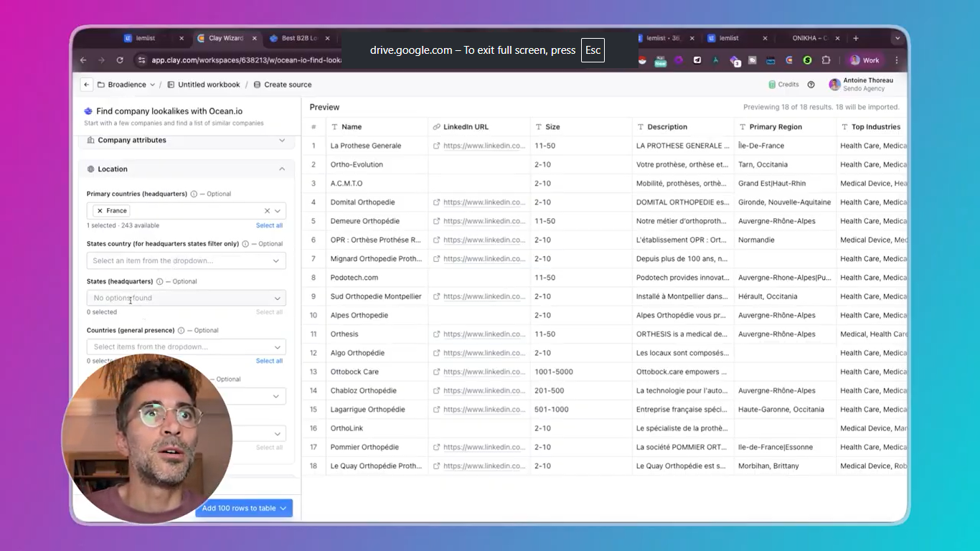
Task: Click the Antoine Thoreau avatar
Action: (x=834, y=85)
